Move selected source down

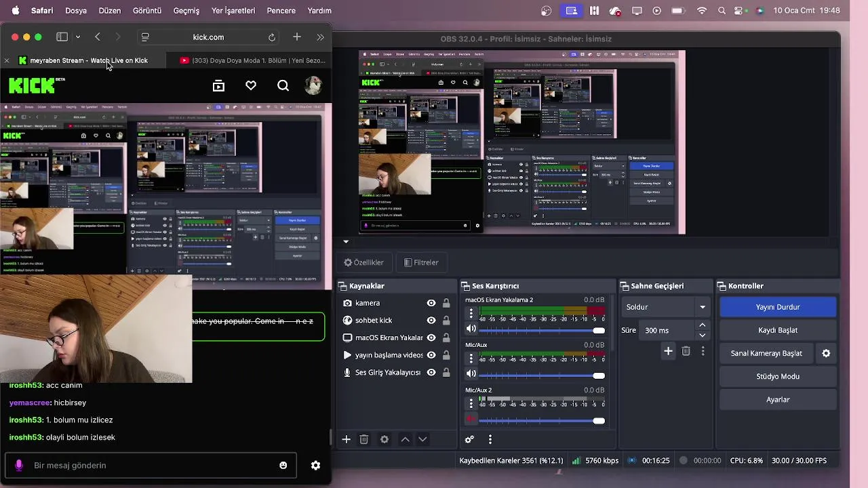(422, 439)
